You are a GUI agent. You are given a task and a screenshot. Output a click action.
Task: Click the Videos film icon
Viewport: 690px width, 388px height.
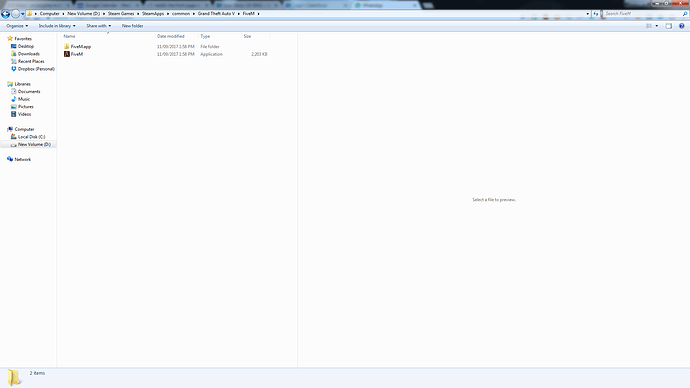pyautogui.click(x=14, y=114)
